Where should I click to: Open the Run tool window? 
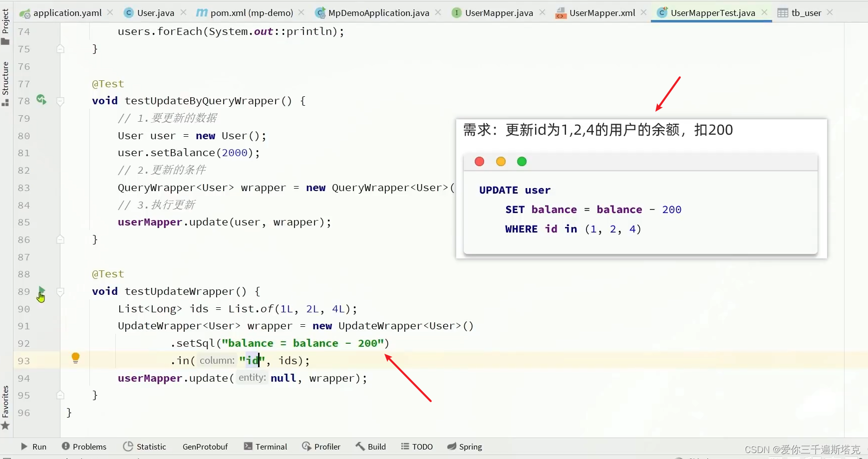[33, 447]
